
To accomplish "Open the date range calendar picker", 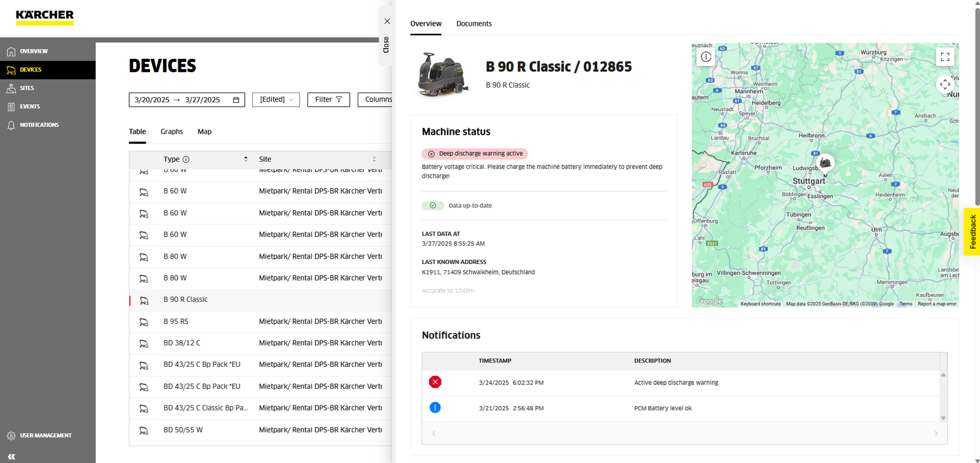I will coord(236,100).
